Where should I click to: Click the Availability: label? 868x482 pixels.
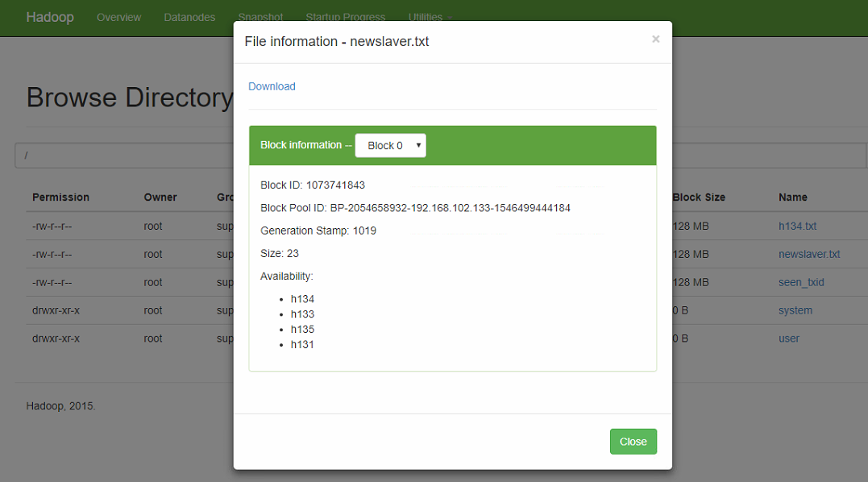point(287,276)
